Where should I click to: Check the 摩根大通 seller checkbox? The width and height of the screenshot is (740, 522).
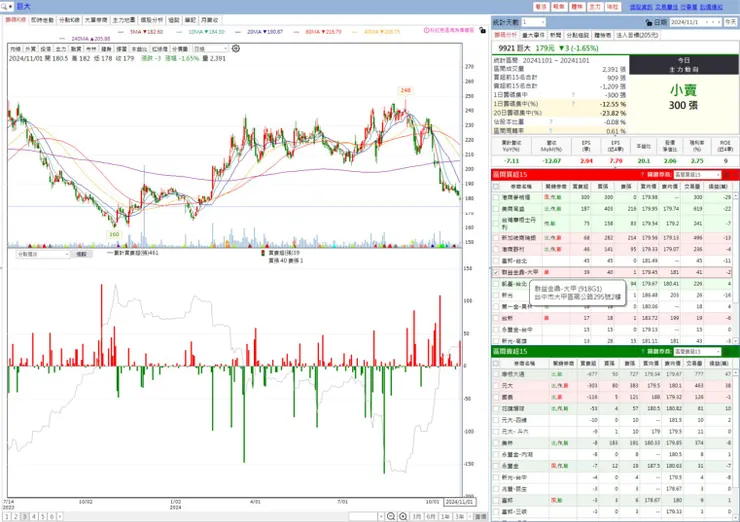pyautogui.click(x=496, y=374)
